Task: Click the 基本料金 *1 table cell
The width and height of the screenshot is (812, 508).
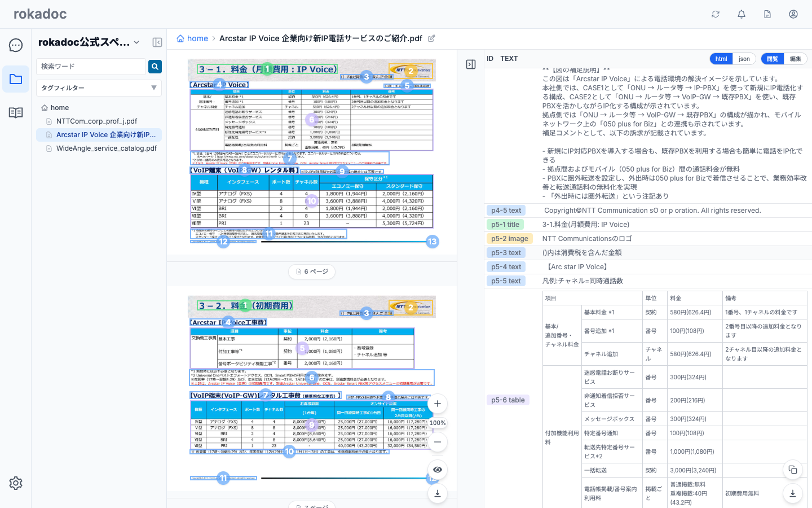Action: click(x=612, y=312)
